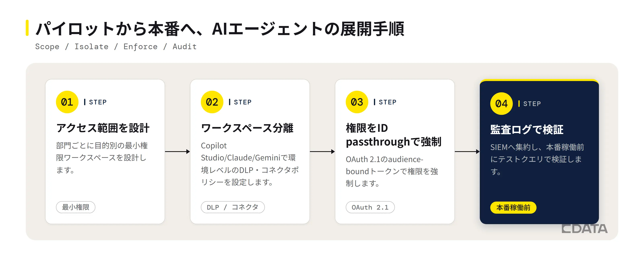This screenshot has height=258, width=644.
Task: Click the 04 step number circle
Action: pyautogui.click(x=501, y=104)
